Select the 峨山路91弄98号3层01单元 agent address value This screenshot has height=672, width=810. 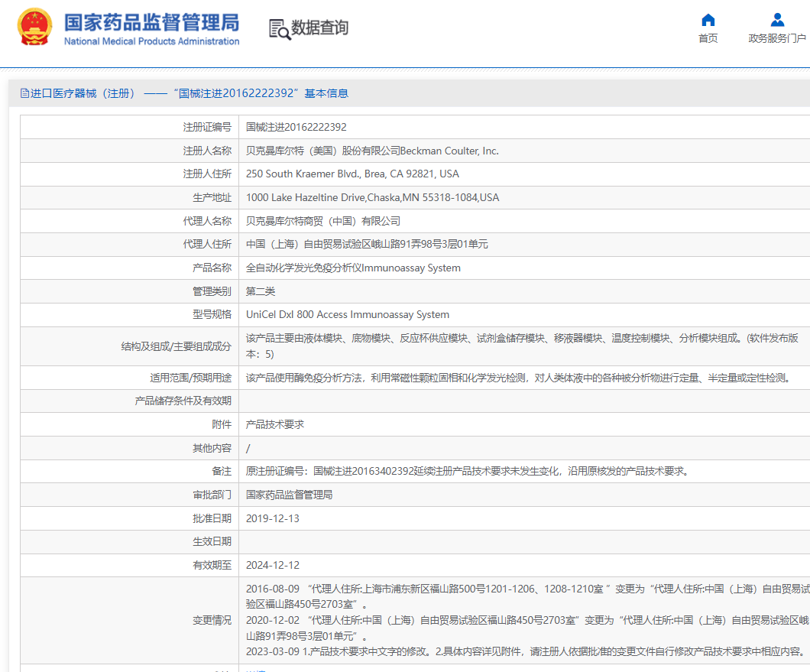367,244
